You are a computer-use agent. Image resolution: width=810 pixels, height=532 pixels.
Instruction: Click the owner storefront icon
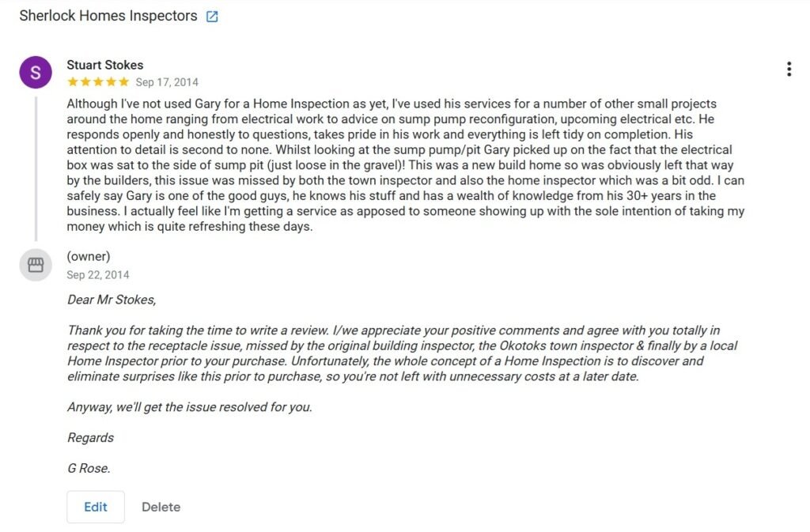coord(36,265)
